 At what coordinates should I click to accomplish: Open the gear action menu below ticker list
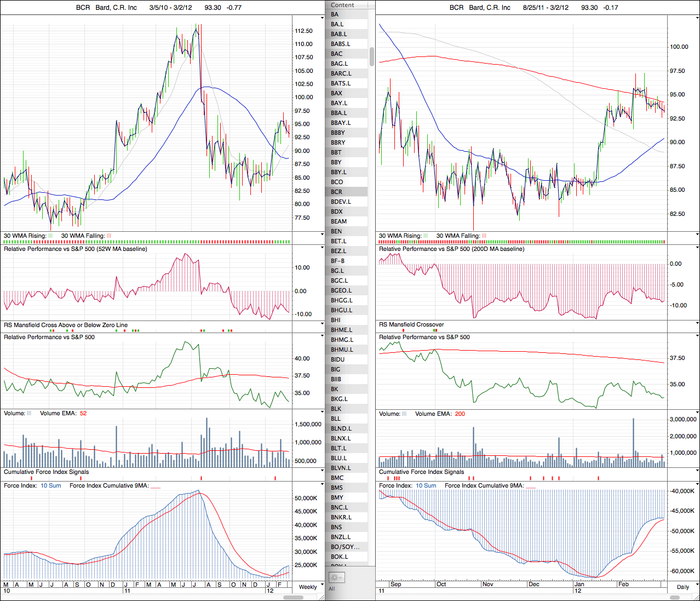(336, 577)
